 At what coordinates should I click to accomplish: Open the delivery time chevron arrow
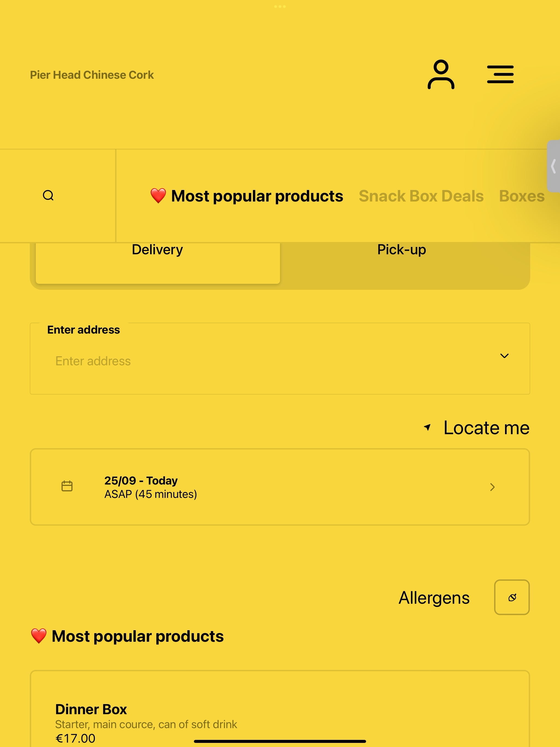[x=492, y=487]
